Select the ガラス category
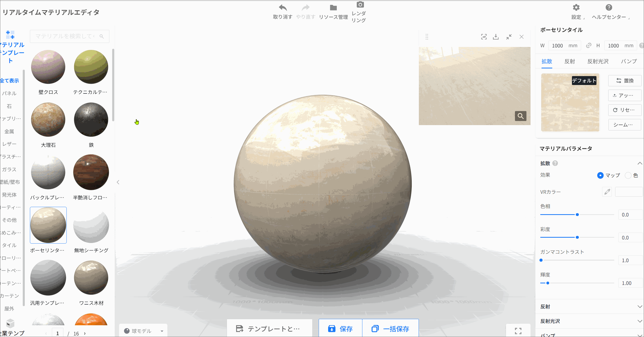This screenshot has height=337, width=644. click(9, 170)
